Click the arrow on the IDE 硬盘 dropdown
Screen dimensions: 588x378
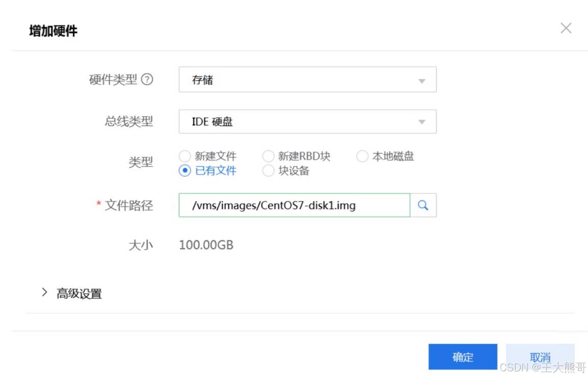[421, 122]
